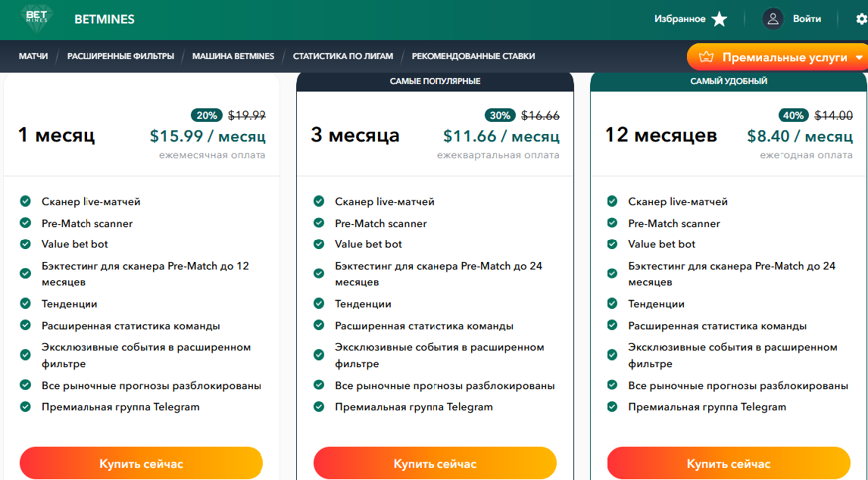
Task: Click the BETMINES brand name link
Action: (x=105, y=19)
